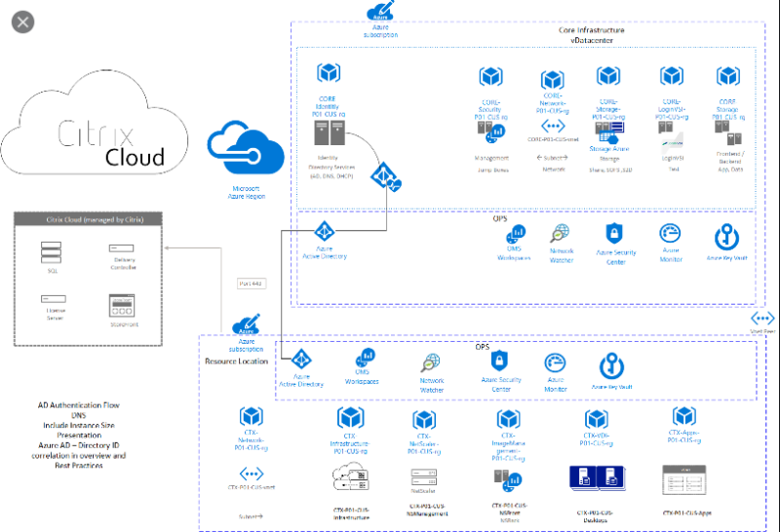Select the CTX-P01-CUS-vnet icon
This screenshot has height=532, width=780.
pos(252,474)
